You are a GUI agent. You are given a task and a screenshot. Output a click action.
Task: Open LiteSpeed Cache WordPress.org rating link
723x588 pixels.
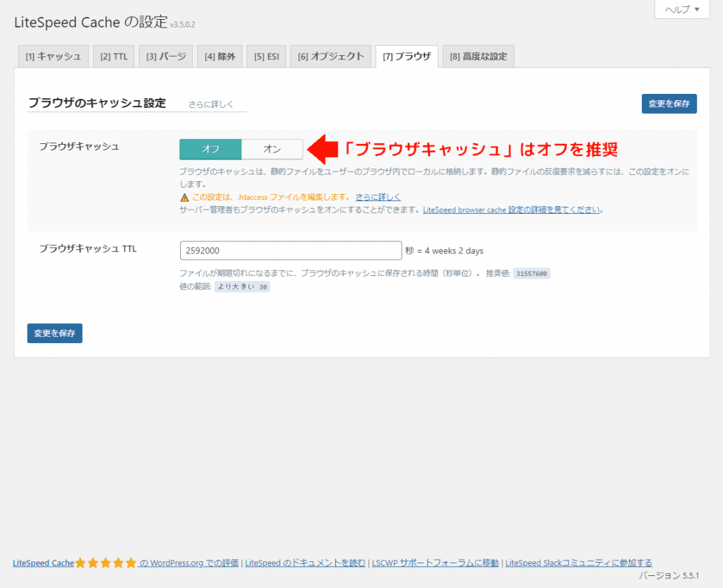point(126,563)
